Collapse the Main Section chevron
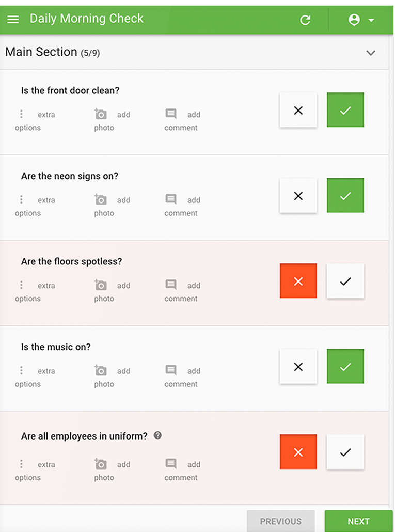Screen dimensions: 395x532 point(370,53)
